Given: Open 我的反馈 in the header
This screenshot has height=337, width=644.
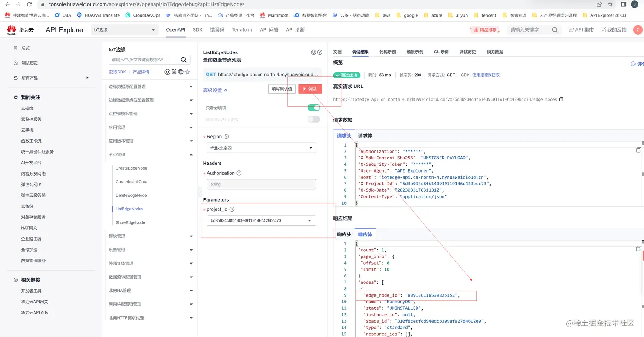Looking at the screenshot, I should pos(613,30).
